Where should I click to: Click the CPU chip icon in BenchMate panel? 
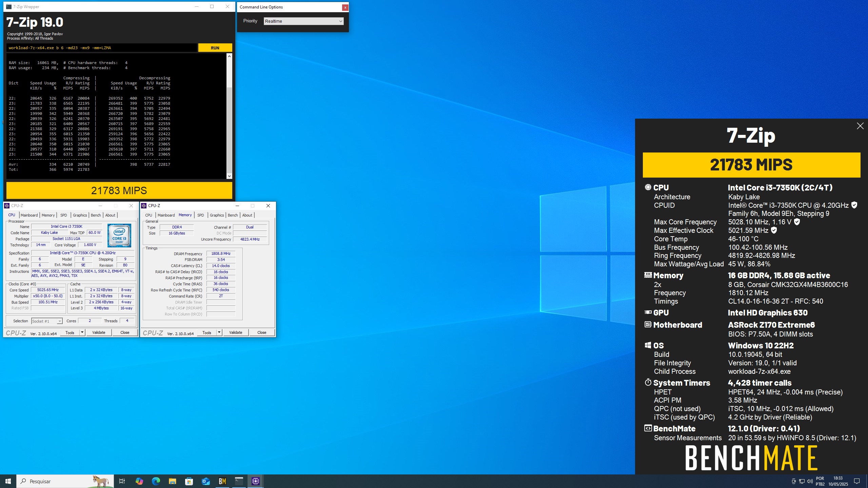click(648, 187)
